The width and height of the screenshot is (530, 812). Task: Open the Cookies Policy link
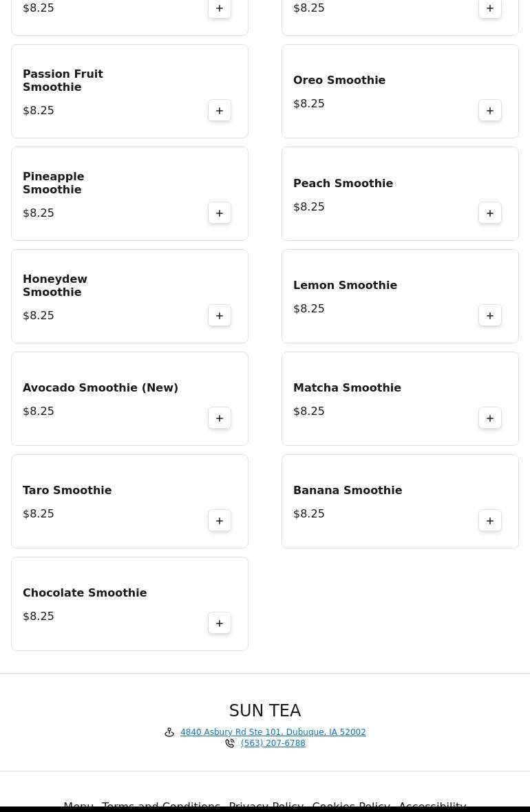pyautogui.click(x=351, y=806)
